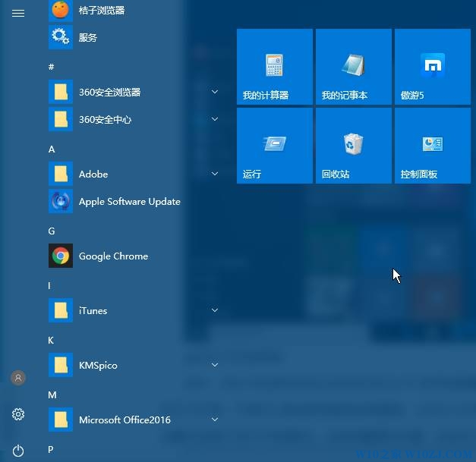Expand the iTunes folder chevron

tap(215, 310)
